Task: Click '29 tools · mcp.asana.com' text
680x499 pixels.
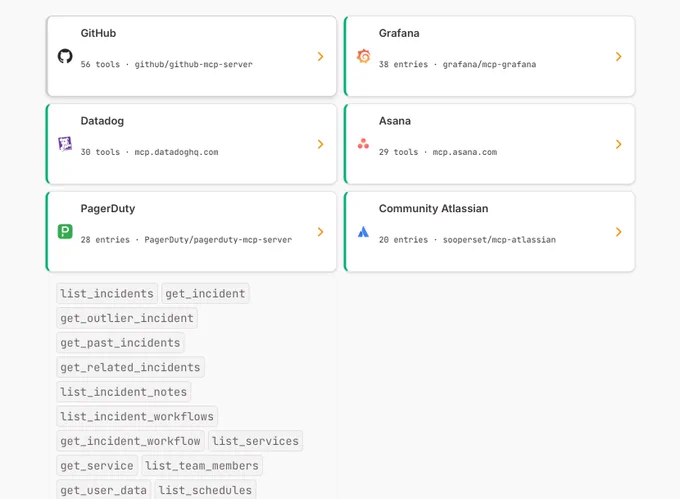Action: [x=438, y=152]
